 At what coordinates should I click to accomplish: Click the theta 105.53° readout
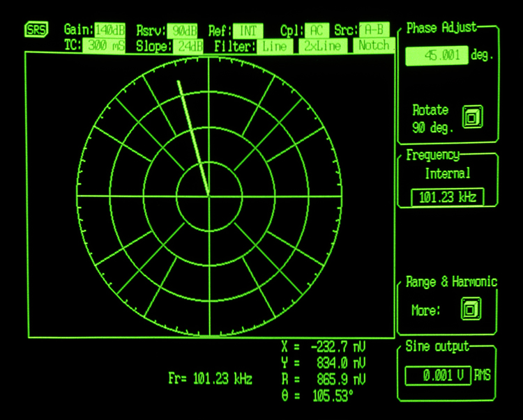pyautogui.click(x=324, y=396)
